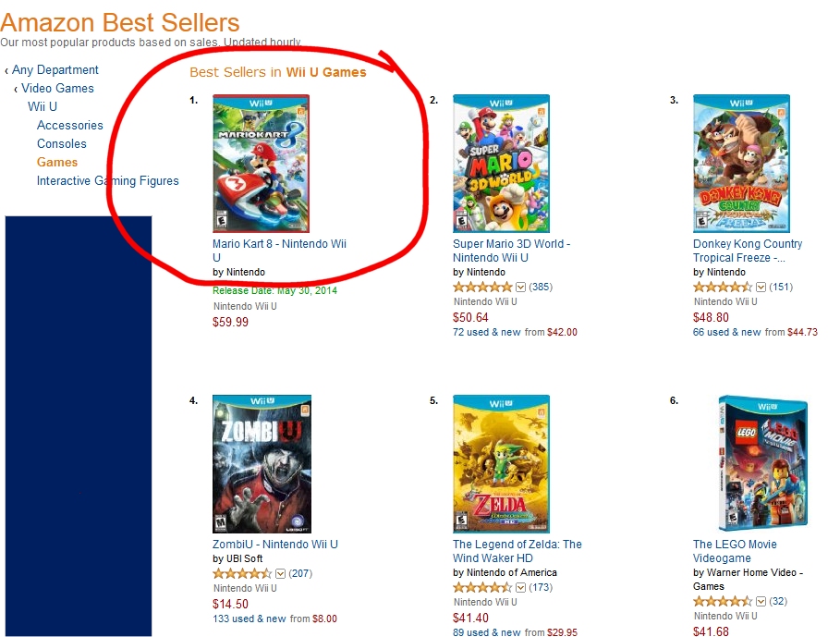Image resolution: width=840 pixels, height=637 pixels.
Task: Open Mario Kart 8 cover image
Action: [262, 164]
